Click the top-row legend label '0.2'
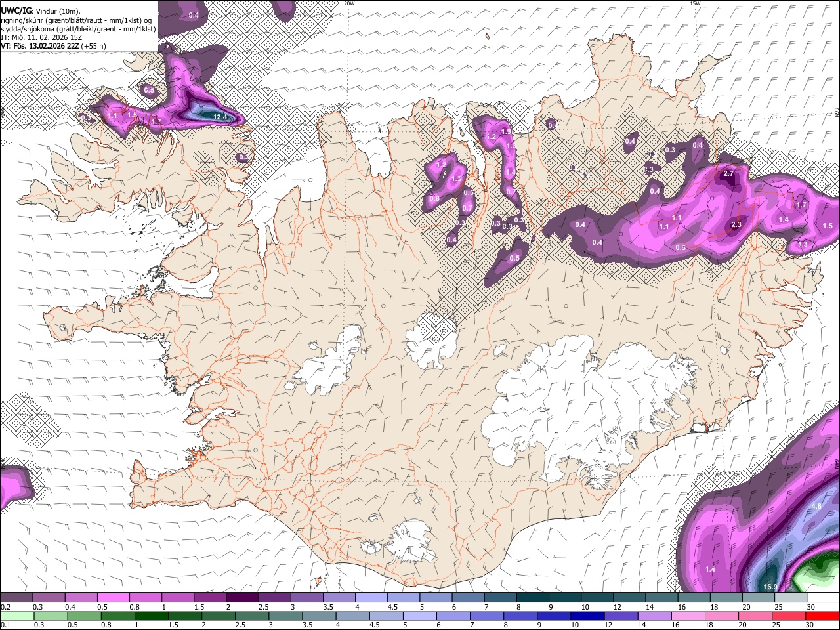 click(5, 607)
